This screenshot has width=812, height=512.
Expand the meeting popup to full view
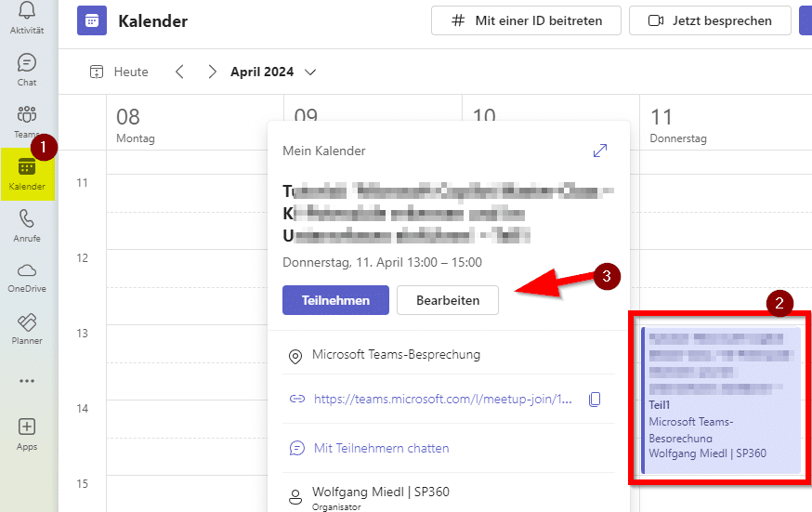[x=600, y=151]
